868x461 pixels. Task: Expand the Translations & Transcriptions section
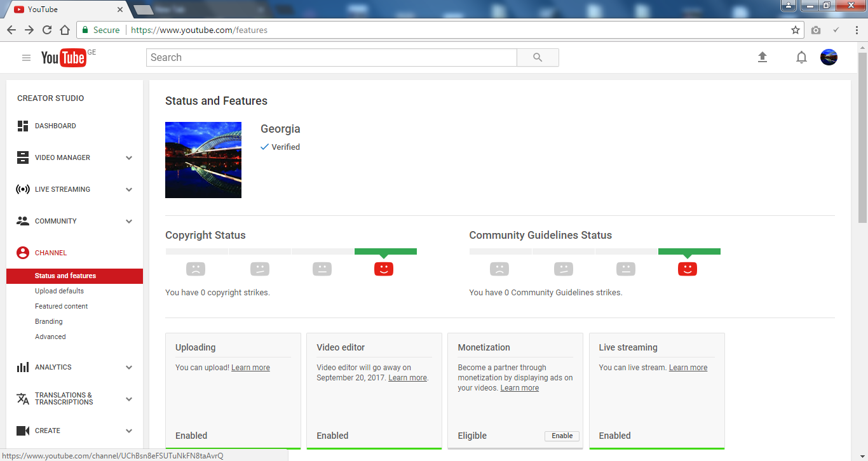coord(129,399)
